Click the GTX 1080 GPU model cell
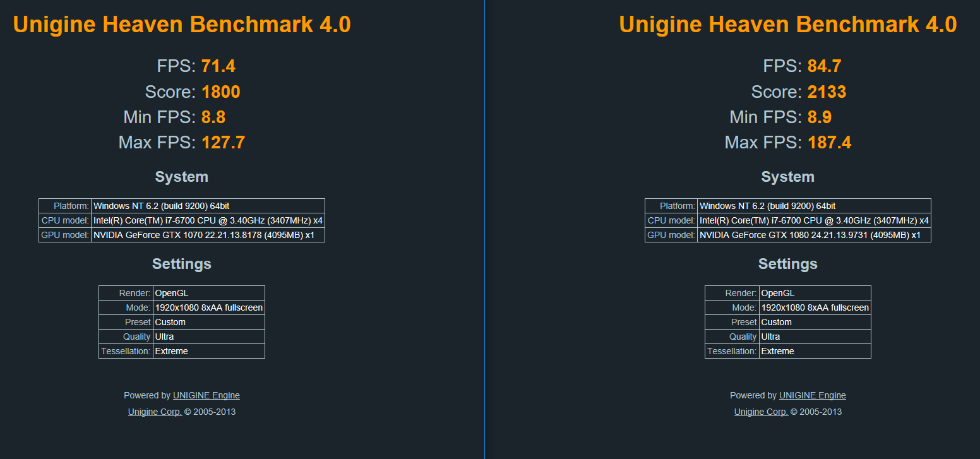This screenshot has width=980, height=459. 814,235
